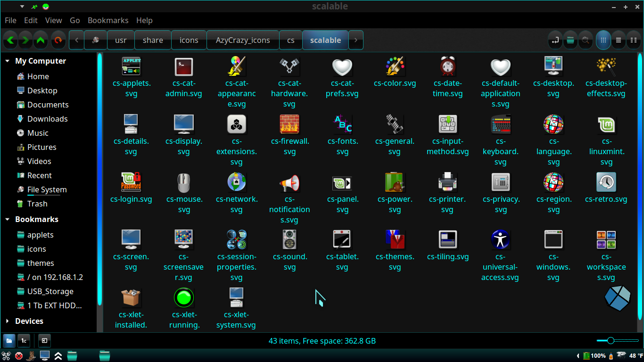Viewport: 644px width, 362px height.
Task: Show Places in the sidebar
Action: [x=9, y=340]
